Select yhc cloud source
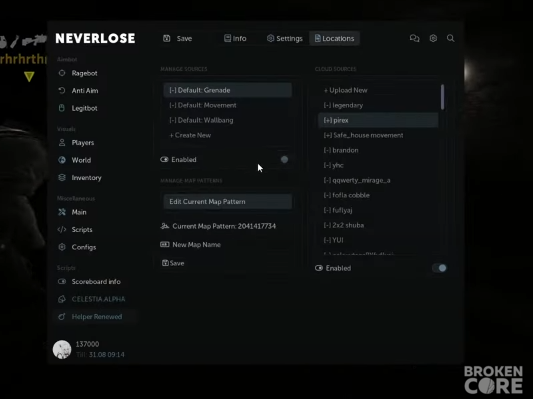Screen dimensions: 533x399 point(378,165)
